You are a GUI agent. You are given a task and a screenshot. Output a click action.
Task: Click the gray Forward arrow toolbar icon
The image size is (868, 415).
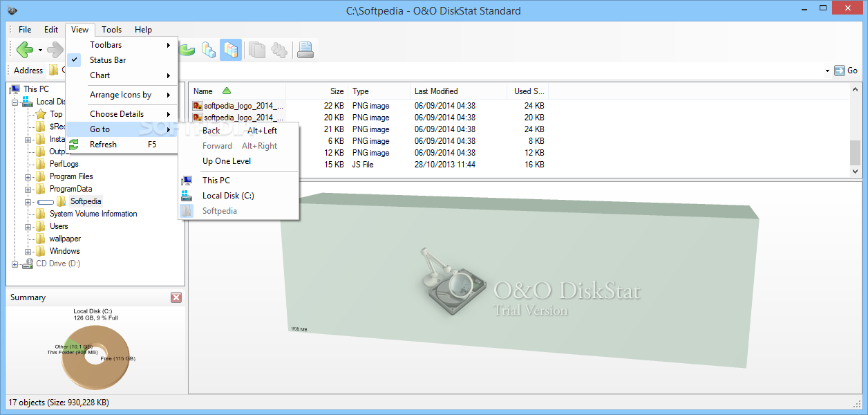pyautogui.click(x=55, y=50)
